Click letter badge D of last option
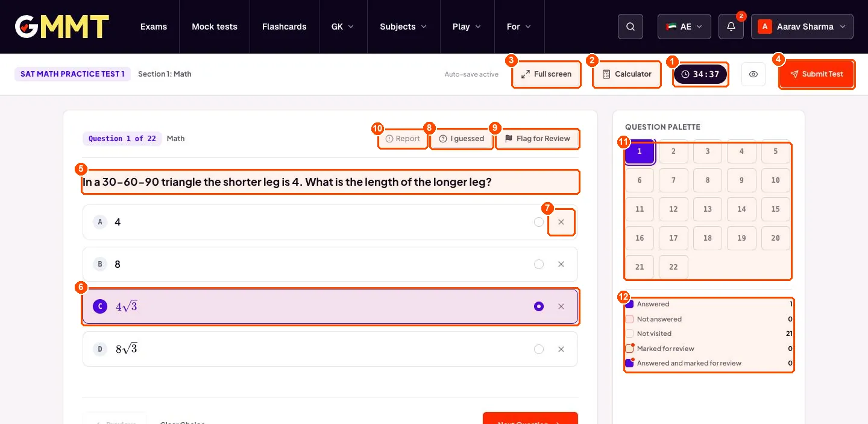The height and width of the screenshot is (424, 868). click(x=100, y=349)
